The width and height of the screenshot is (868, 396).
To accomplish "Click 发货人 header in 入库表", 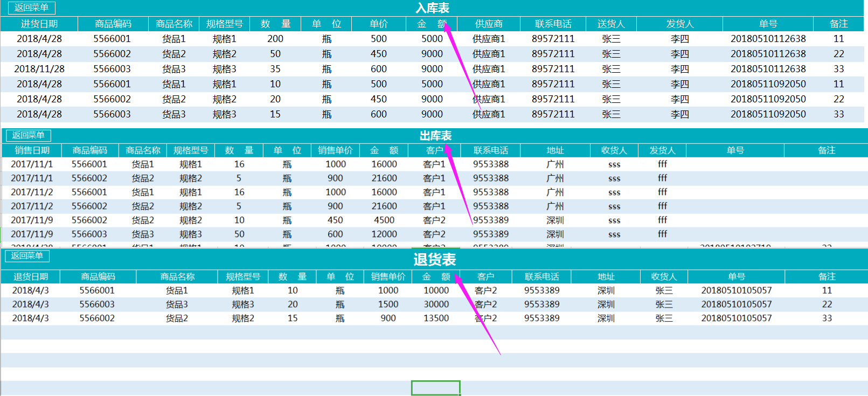I will 680,24.
